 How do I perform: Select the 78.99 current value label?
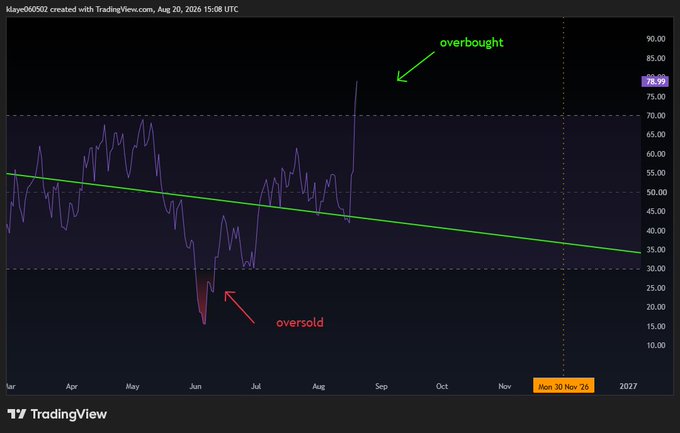point(655,82)
